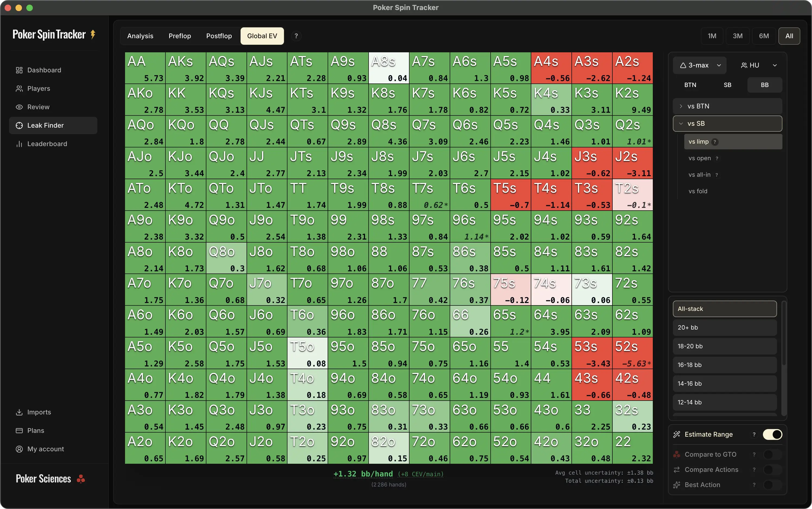Enable the Compare to GTO toggle
The height and width of the screenshot is (509, 812).
pyautogui.click(x=772, y=455)
